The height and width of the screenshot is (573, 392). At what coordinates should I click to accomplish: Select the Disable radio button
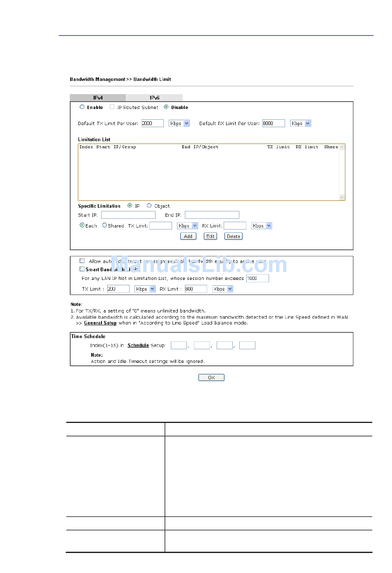166,107
